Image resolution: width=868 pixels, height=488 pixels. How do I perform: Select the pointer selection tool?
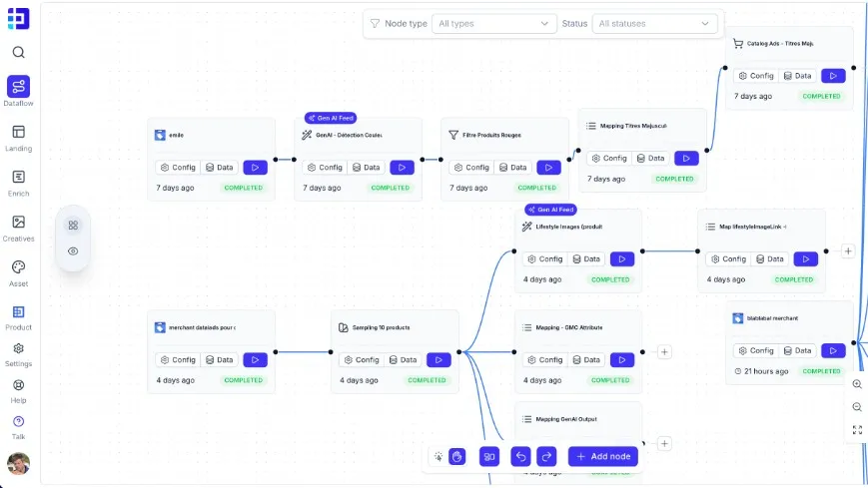(438, 456)
